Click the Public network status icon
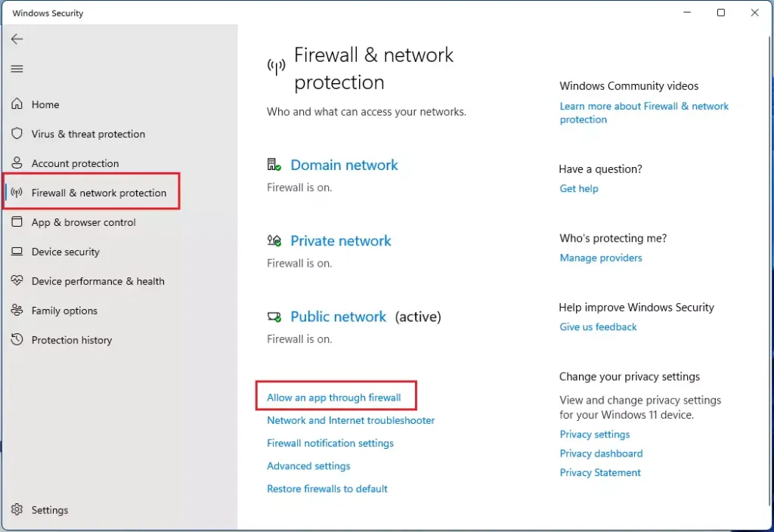The height and width of the screenshot is (532, 774). tap(274, 317)
